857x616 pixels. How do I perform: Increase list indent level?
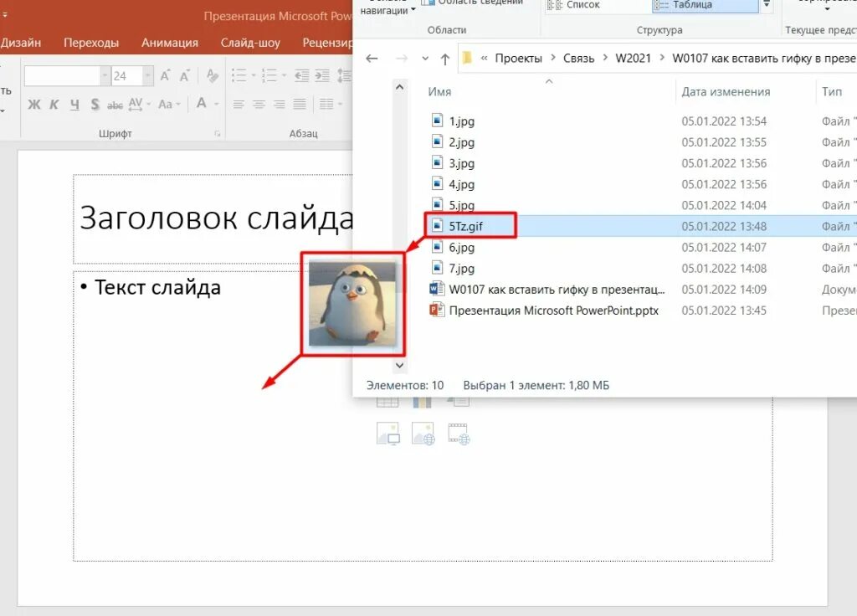[322, 75]
